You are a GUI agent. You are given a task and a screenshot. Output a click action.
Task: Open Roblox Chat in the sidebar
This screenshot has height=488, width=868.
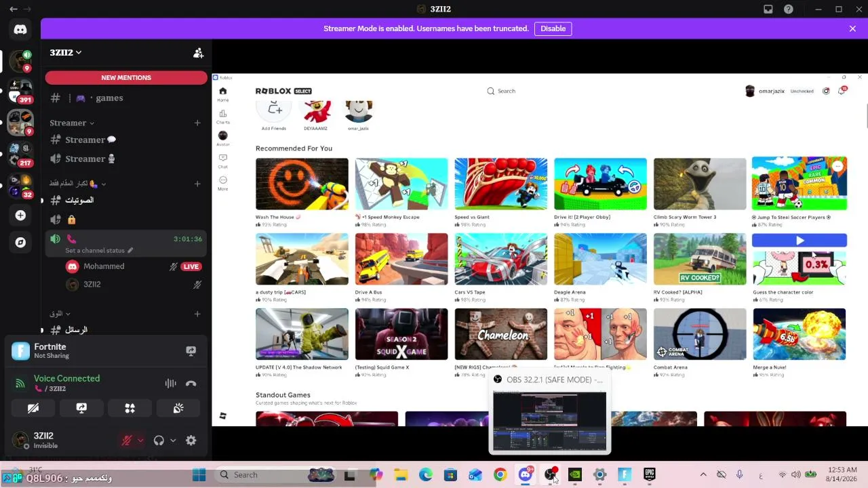coord(222,161)
